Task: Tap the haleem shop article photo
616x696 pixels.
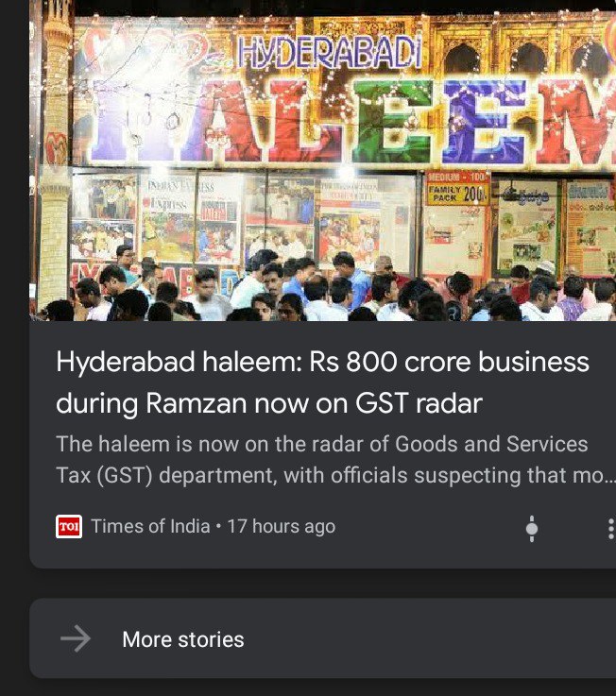Action: [x=322, y=161]
